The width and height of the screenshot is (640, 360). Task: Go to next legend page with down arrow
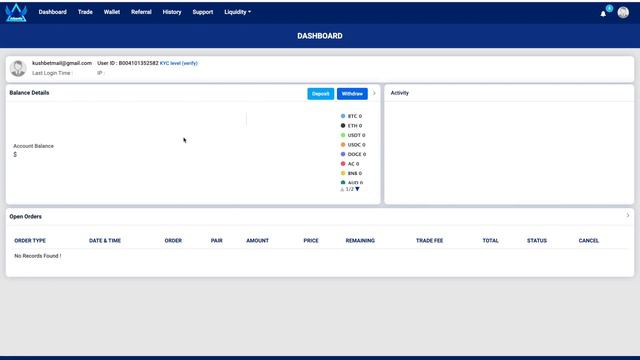(x=358, y=189)
